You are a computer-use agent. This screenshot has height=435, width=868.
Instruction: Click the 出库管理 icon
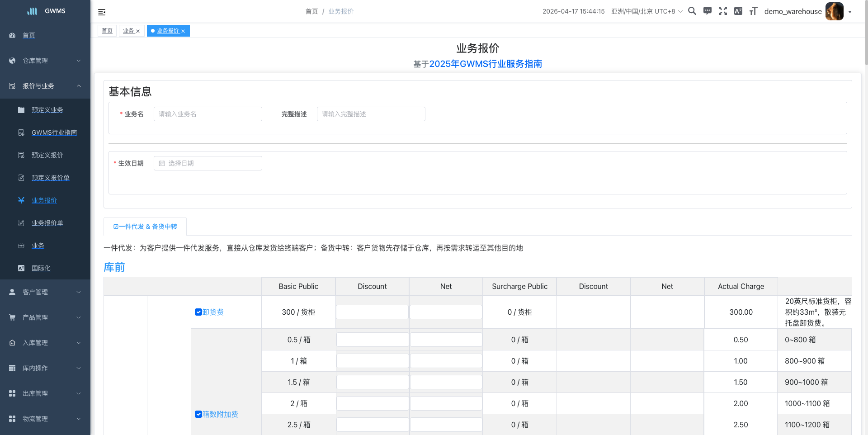pos(12,393)
